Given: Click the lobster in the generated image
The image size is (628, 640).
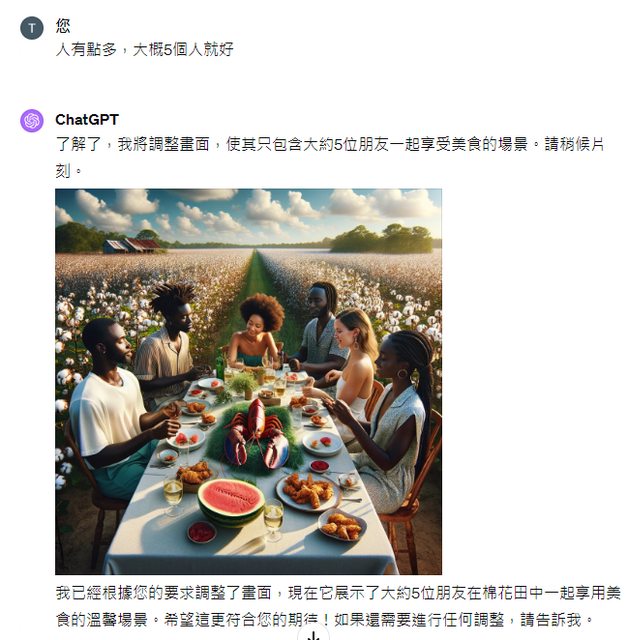Looking at the screenshot, I should click(255, 434).
